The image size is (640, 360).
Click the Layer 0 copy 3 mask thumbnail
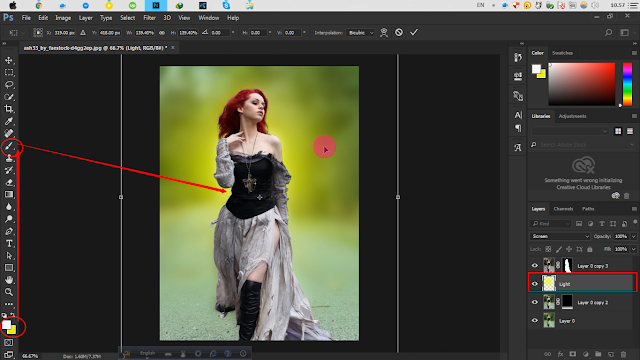(x=567, y=266)
